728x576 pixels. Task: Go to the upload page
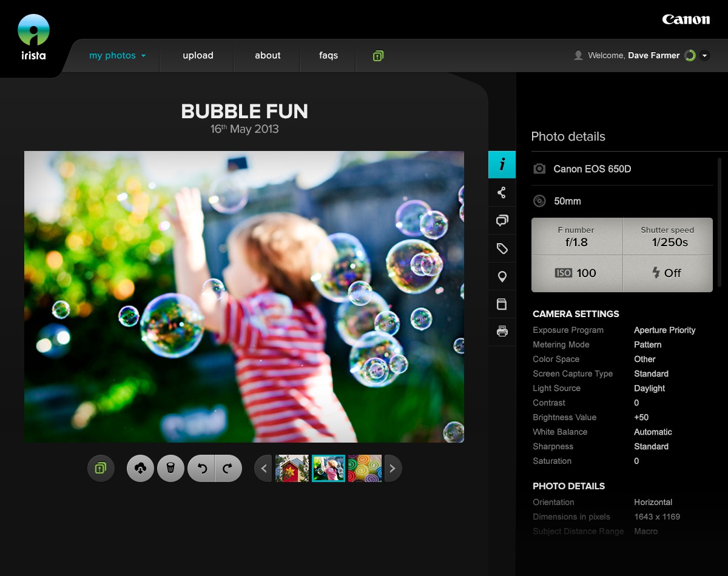(x=198, y=55)
